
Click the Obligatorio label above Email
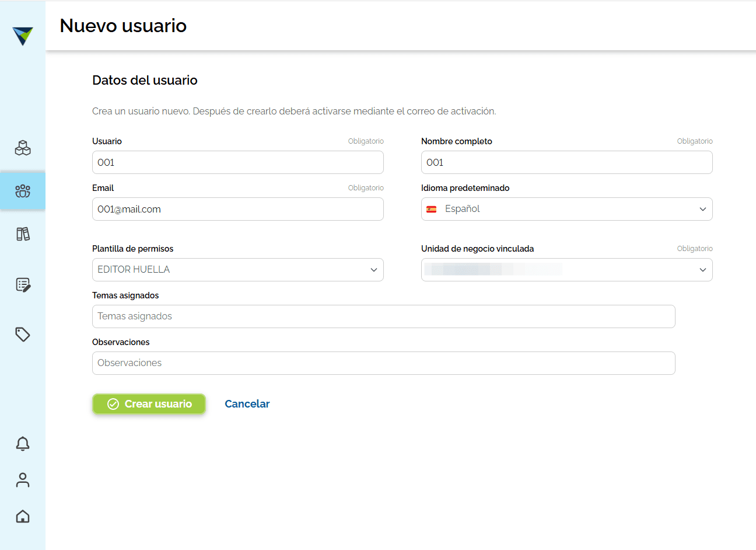click(x=366, y=188)
